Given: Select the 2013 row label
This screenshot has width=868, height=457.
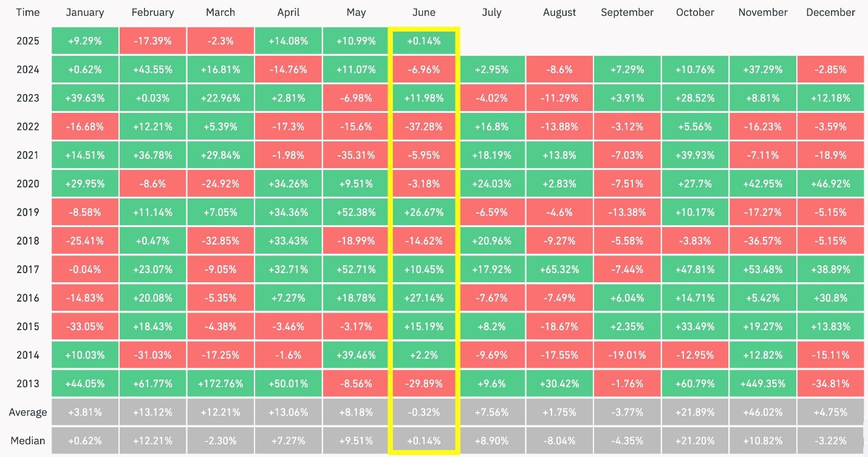Looking at the screenshot, I should [x=28, y=384].
